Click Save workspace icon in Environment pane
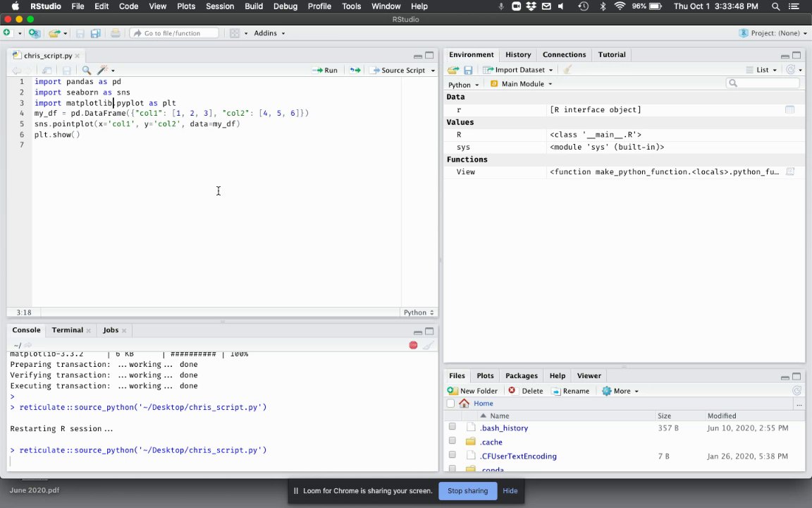812x508 pixels. click(x=468, y=70)
